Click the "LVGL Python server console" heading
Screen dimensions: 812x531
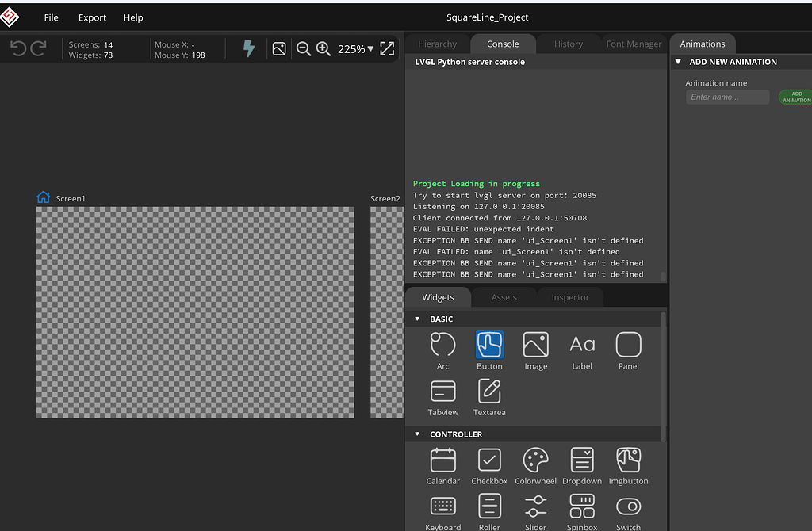click(x=469, y=62)
